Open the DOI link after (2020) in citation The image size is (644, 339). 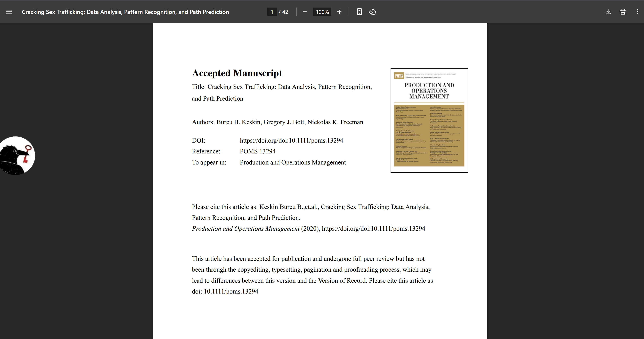tap(373, 228)
